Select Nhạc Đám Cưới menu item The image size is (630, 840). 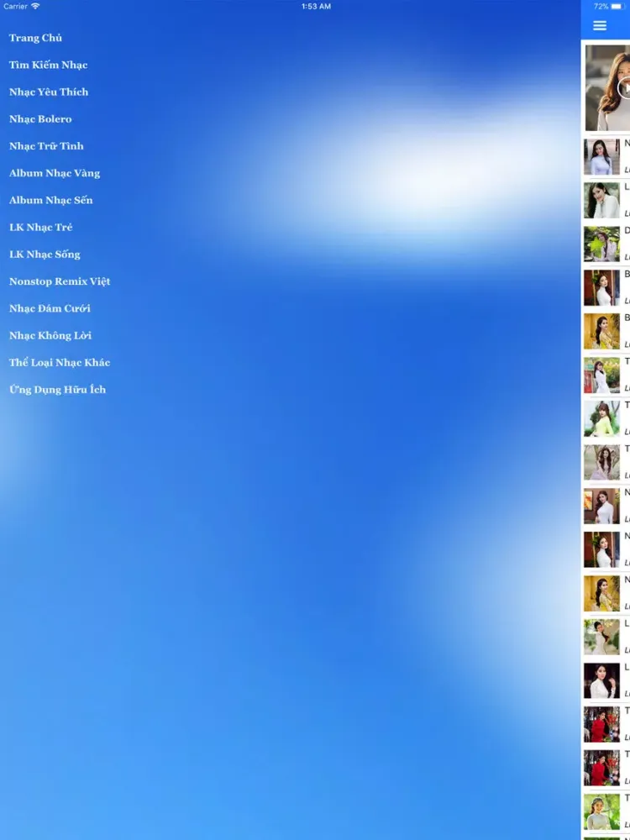click(50, 308)
